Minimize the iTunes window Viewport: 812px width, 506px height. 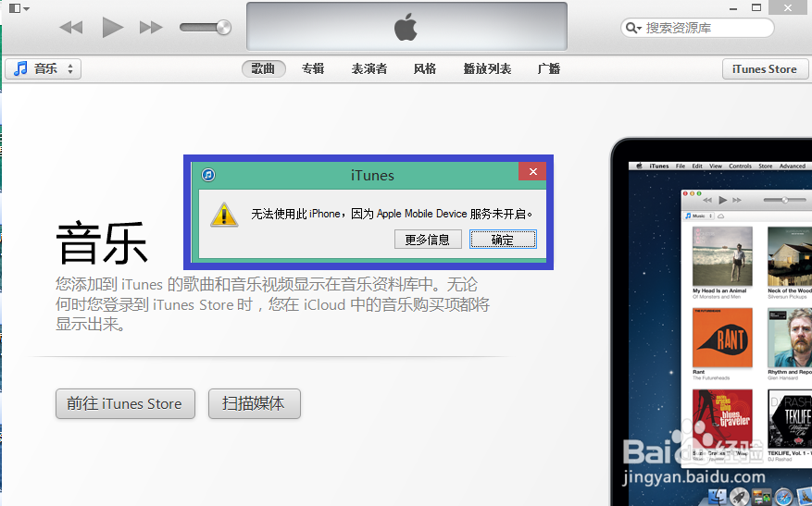(x=733, y=8)
